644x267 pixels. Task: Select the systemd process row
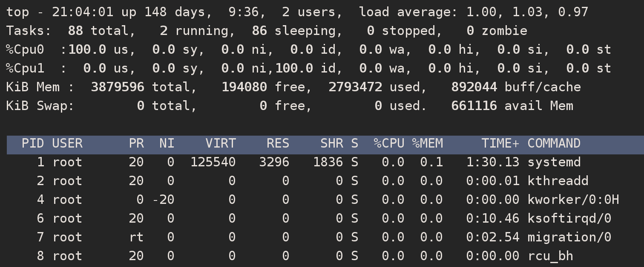[554, 162]
